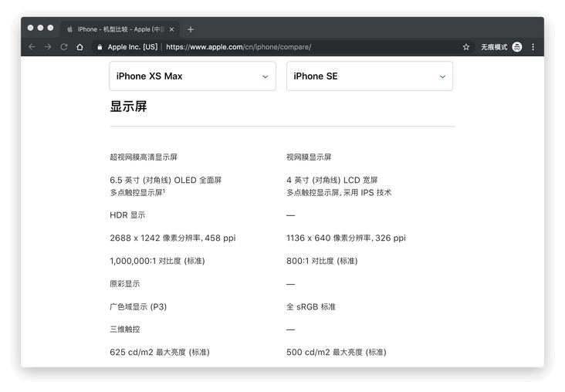Click 1136 x 640 像素分辨率, 326 ppi
Image resolution: width=565 pixels, height=392 pixels.
pos(346,238)
